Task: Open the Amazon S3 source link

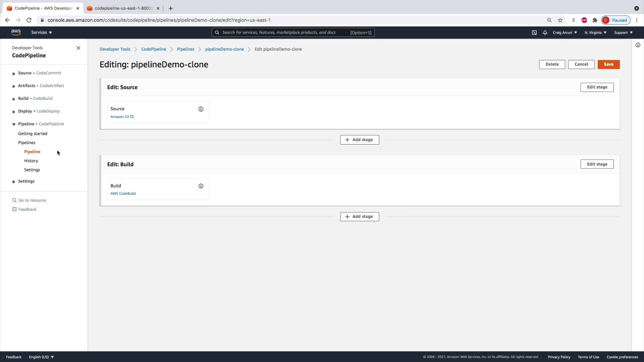Action: pos(122,117)
